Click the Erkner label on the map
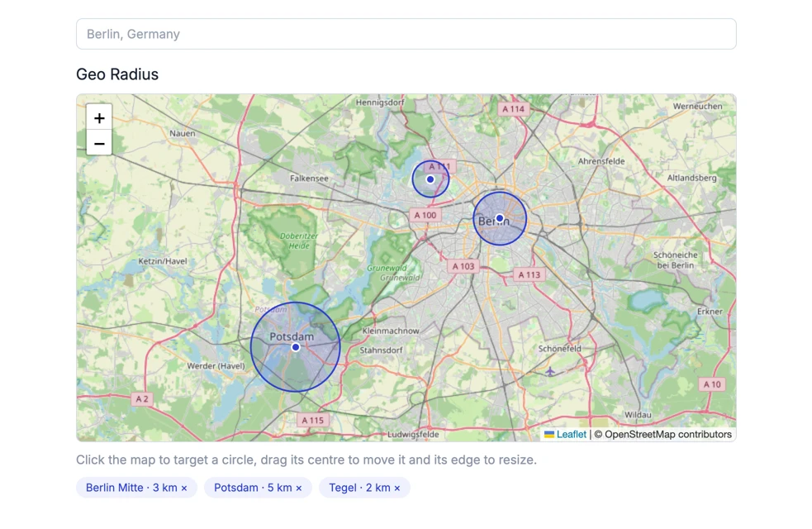Screen dimensions: 812x529 coord(710,312)
